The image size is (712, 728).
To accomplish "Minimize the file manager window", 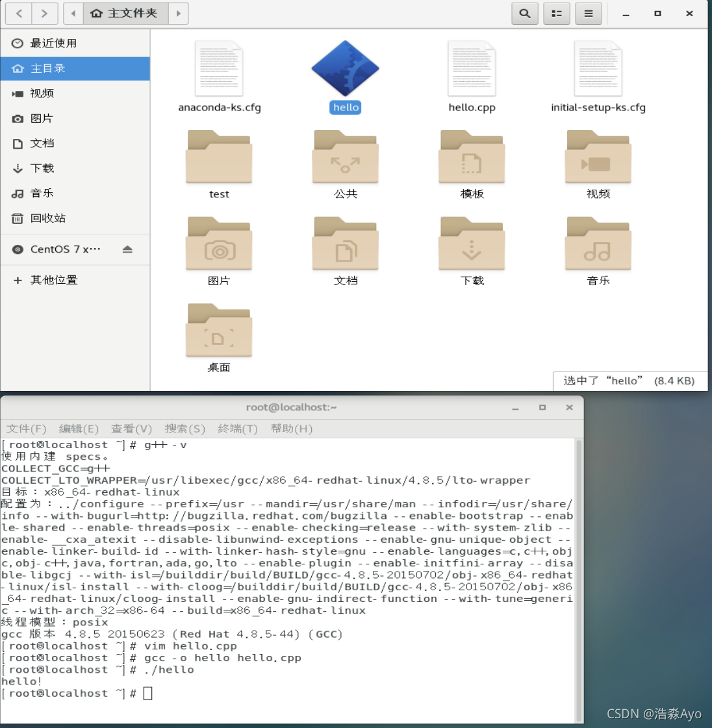I will 626,14.
